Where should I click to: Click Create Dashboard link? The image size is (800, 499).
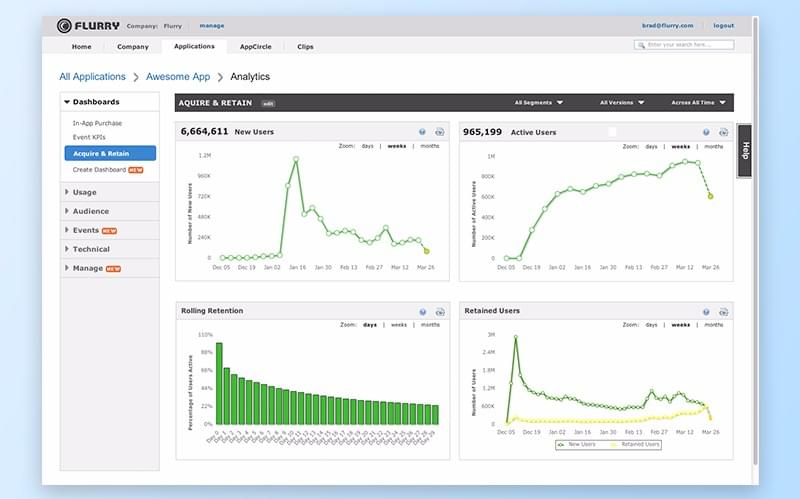99,170
